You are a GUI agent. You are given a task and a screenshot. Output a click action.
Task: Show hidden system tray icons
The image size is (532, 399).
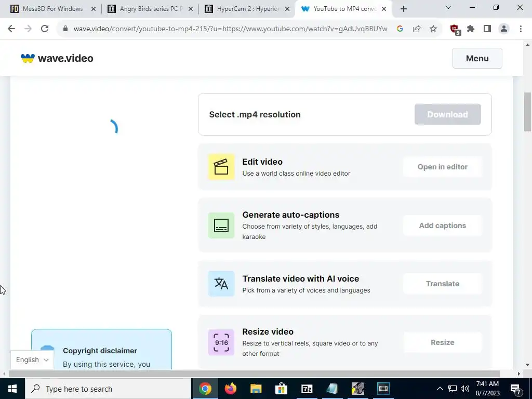(440, 389)
